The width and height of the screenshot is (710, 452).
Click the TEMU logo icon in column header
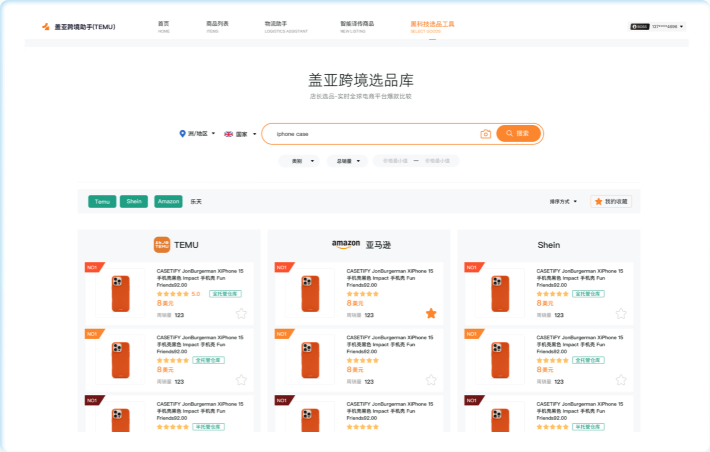(161, 244)
